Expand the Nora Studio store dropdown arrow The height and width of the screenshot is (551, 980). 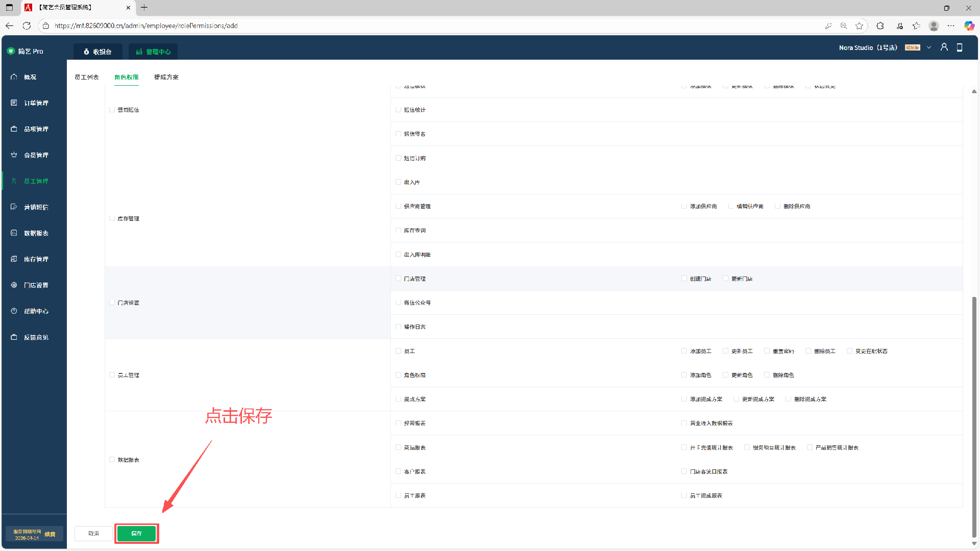[x=929, y=47]
